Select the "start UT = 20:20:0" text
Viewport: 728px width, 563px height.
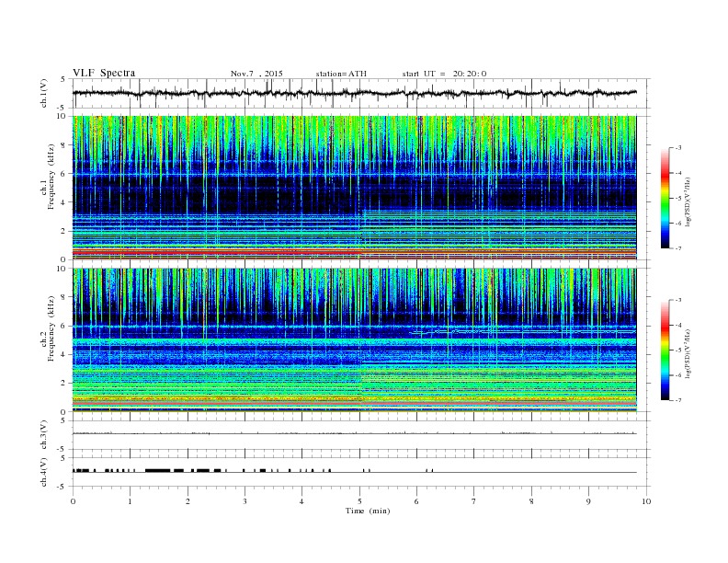tap(444, 74)
